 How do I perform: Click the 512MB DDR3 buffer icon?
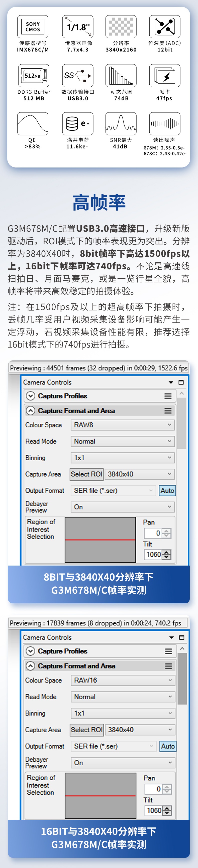pos(33,75)
